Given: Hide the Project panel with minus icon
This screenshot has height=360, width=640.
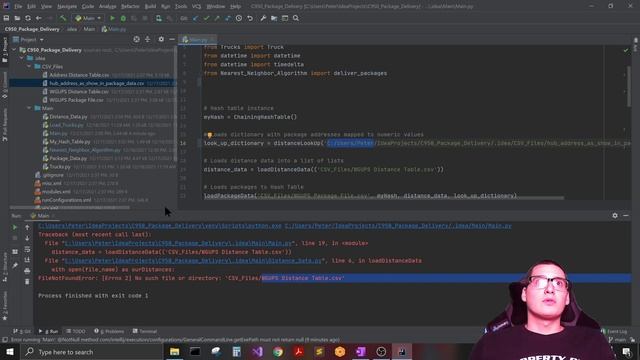Looking at the screenshot, I should click(172, 40).
